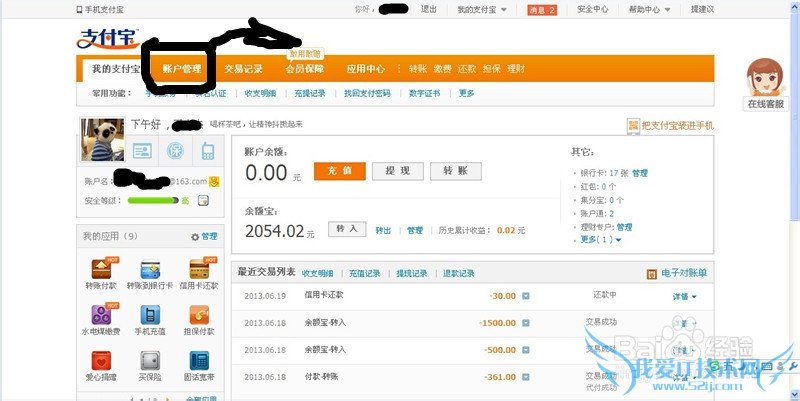Switch to the 会员保障 tab

304,69
